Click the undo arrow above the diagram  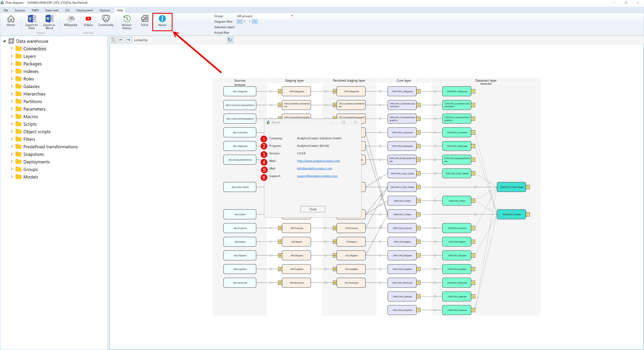click(121, 40)
